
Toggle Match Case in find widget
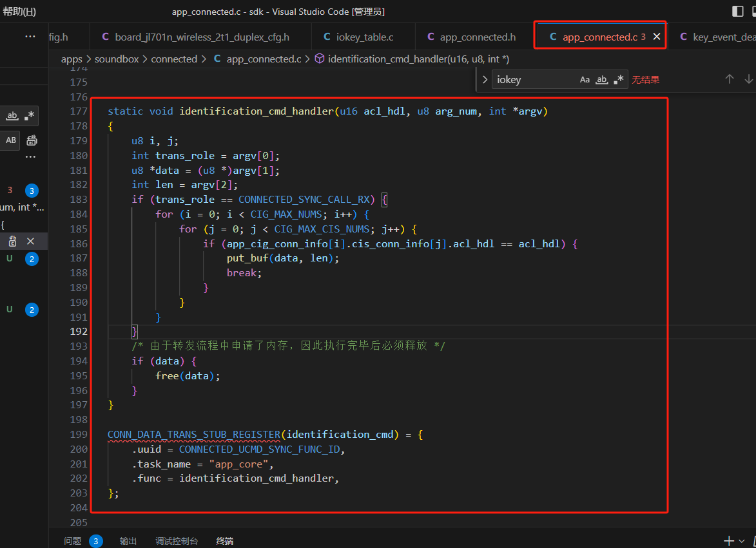[585, 79]
